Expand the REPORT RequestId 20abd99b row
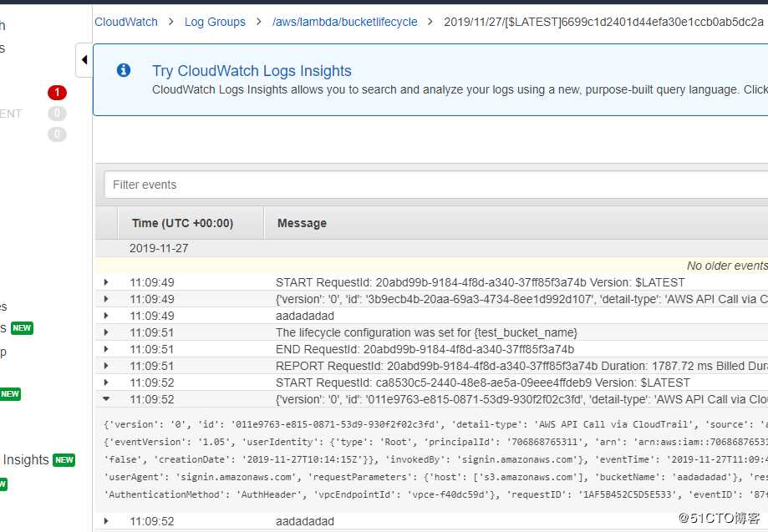 (106, 366)
